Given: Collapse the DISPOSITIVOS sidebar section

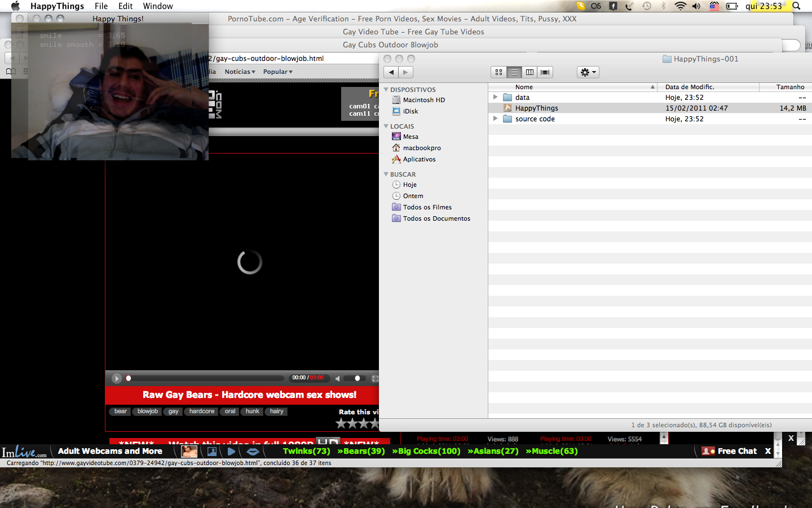Looking at the screenshot, I should click(x=386, y=89).
